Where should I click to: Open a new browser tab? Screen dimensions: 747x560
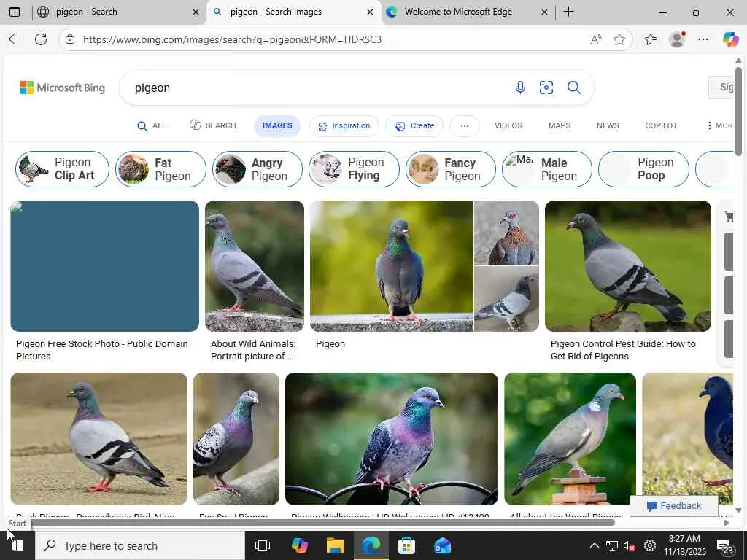568,12
